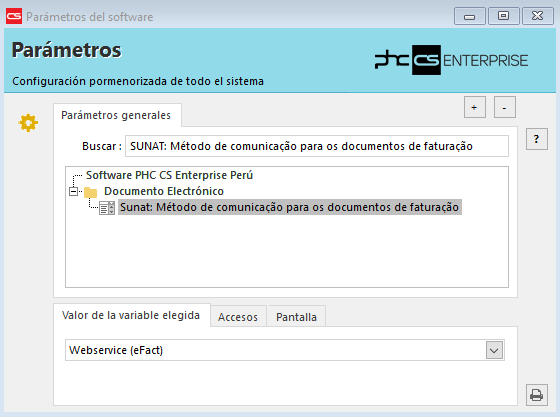Open help with the question mark button
Viewport: 560px width, 417px height.
(536, 139)
